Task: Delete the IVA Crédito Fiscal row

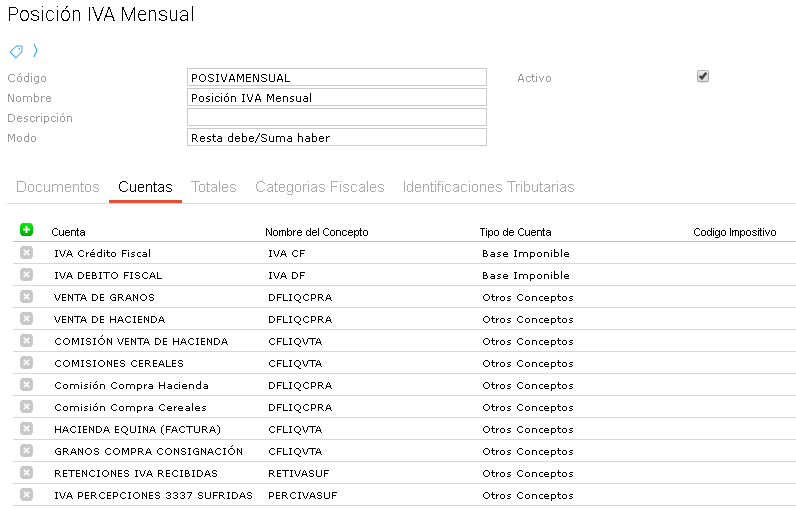Action: (26, 253)
